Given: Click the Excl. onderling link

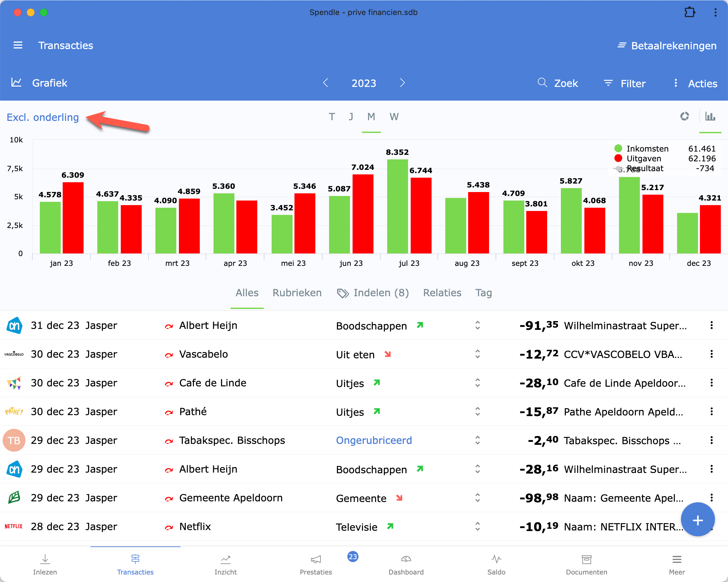Looking at the screenshot, I should point(43,117).
